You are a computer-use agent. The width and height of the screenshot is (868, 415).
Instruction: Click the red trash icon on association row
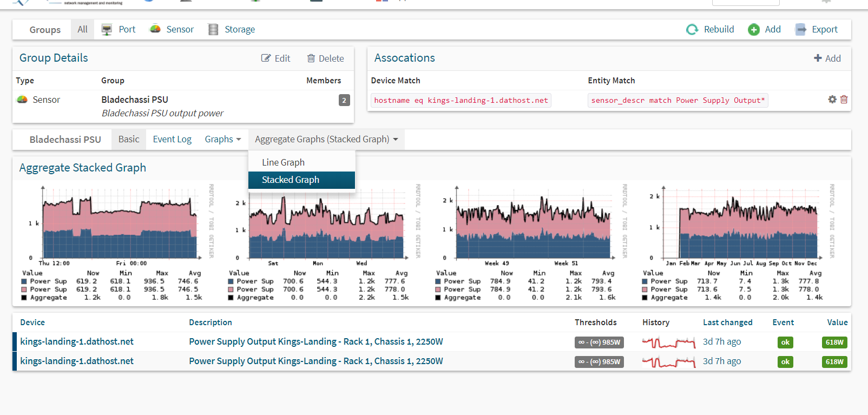(844, 100)
